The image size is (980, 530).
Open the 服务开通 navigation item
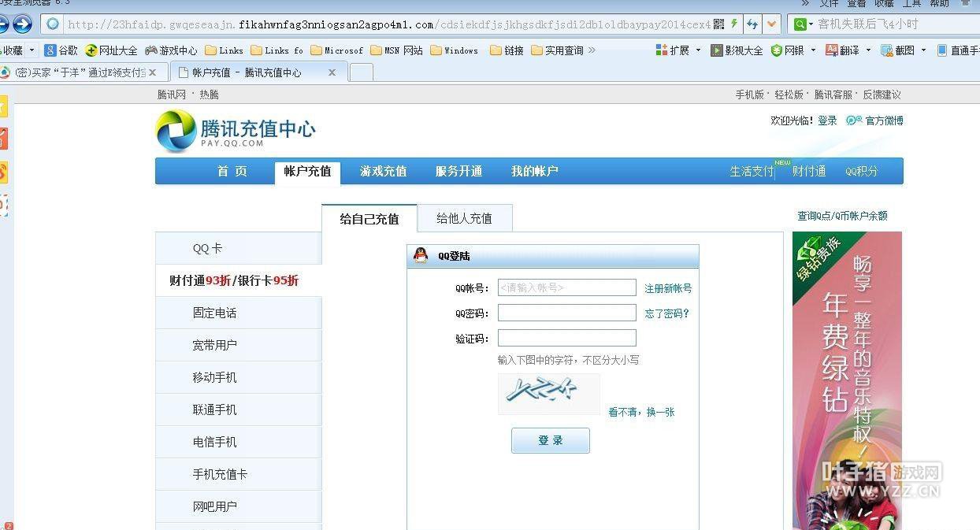pyautogui.click(x=458, y=171)
